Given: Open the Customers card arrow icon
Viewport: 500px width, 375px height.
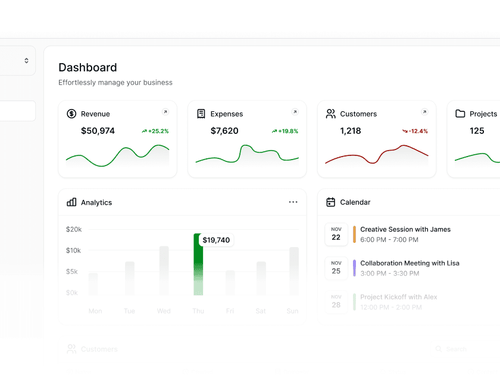Looking at the screenshot, I should click(424, 112).
